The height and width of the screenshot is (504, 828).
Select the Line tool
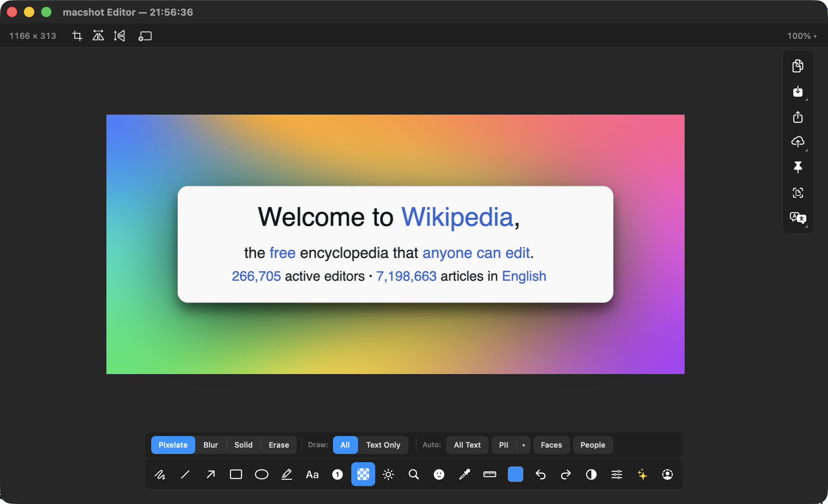(x=185, y=475)
